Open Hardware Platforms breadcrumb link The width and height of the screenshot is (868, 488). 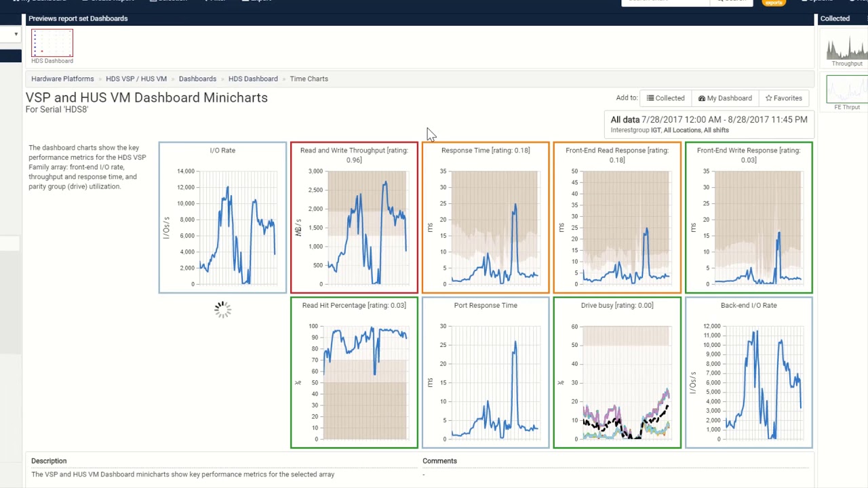point(62,79)
